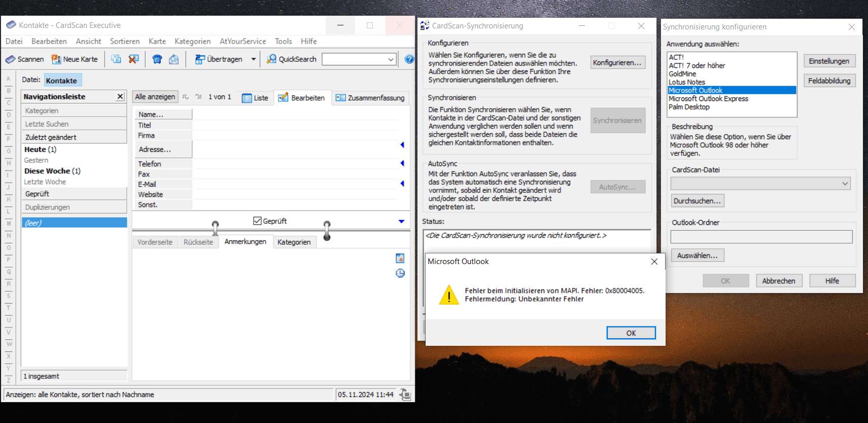Close the Microsoft Outlook error dialog
Screen dimensions: 868x423
654,262
